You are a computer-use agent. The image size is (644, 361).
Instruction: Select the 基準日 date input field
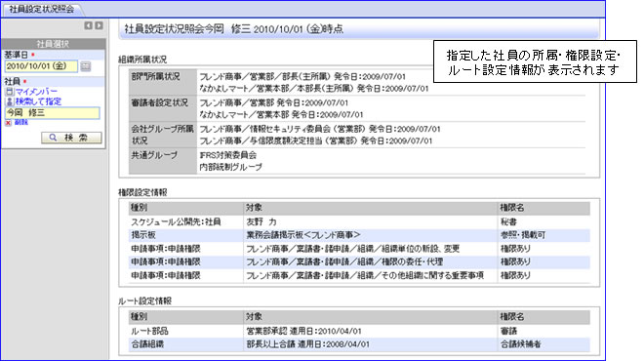41,66
